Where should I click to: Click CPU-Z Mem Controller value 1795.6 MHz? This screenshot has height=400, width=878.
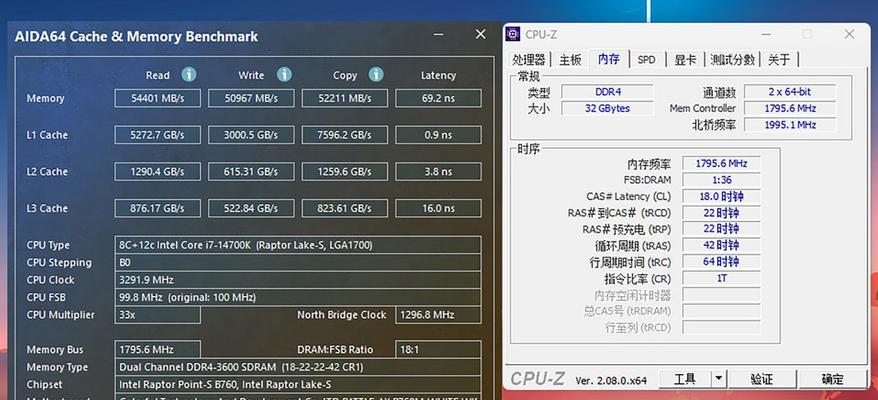click(x=790, y=108)
